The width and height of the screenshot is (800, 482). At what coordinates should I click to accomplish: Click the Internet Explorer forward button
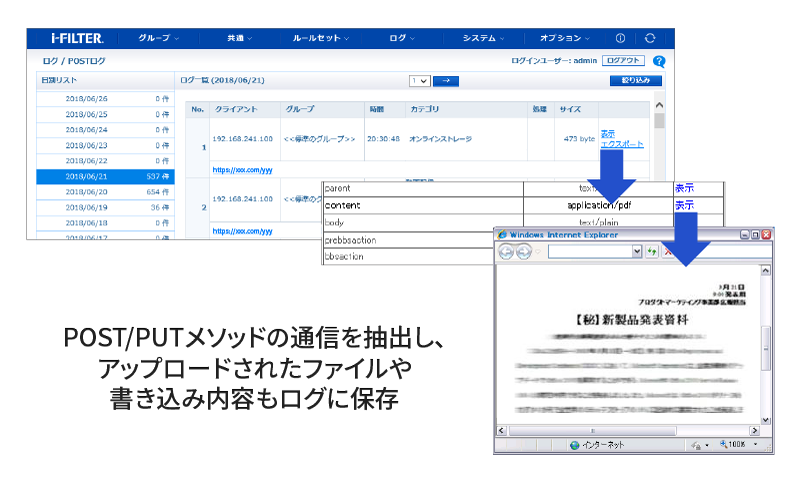[x=523, y=252]
